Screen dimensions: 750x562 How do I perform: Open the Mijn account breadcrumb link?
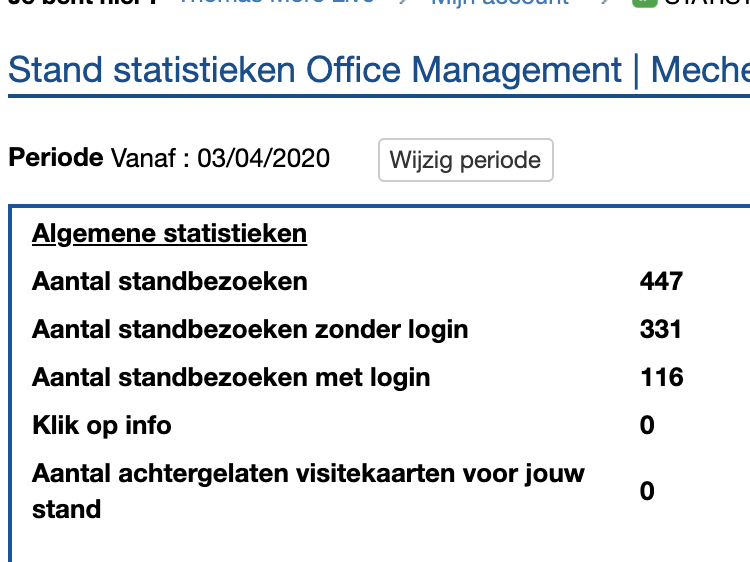click(x=499, y=3)
